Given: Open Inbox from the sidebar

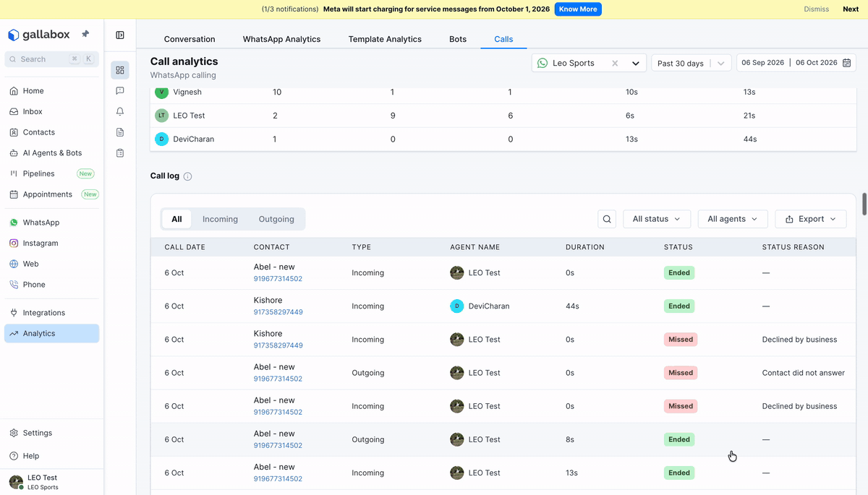Looking at the screenshot, I should [x=51, y=111].
